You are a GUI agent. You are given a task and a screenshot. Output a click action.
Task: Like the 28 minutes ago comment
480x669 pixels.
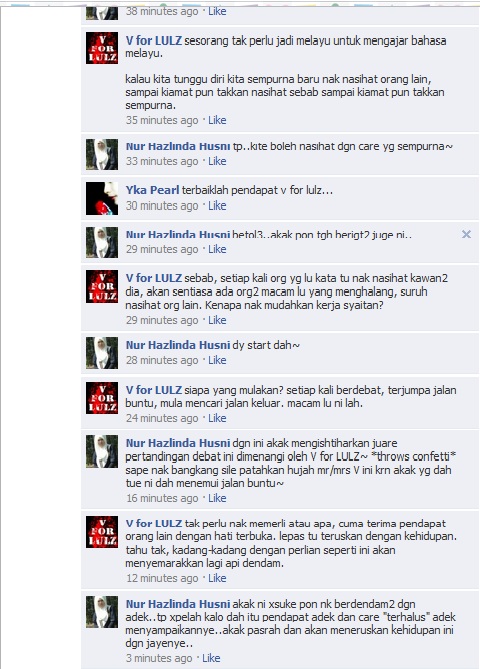pyautogui.click(x=217, y=360)
